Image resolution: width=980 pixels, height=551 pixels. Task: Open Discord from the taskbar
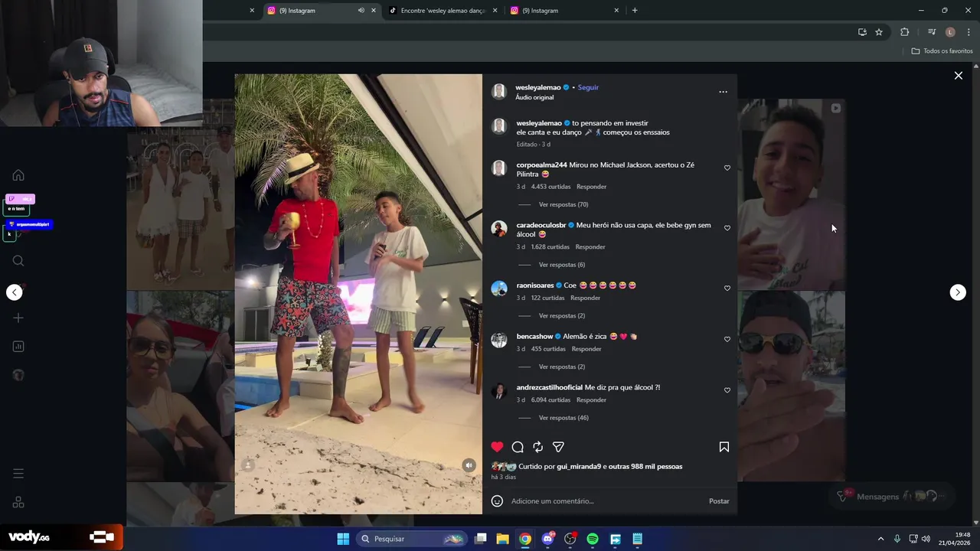(x=547, y=539)
